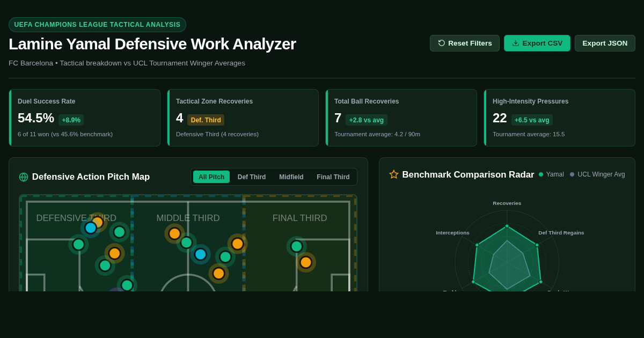This screenshot has height=338, width=644.
Task: Click the High-Intensity Pressures value 22
Action: pos(500,118)
